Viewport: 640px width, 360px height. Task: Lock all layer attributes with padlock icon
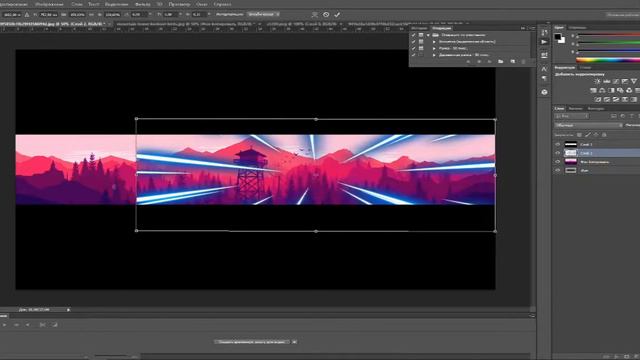pyautogui.click(x=604, y=135)
